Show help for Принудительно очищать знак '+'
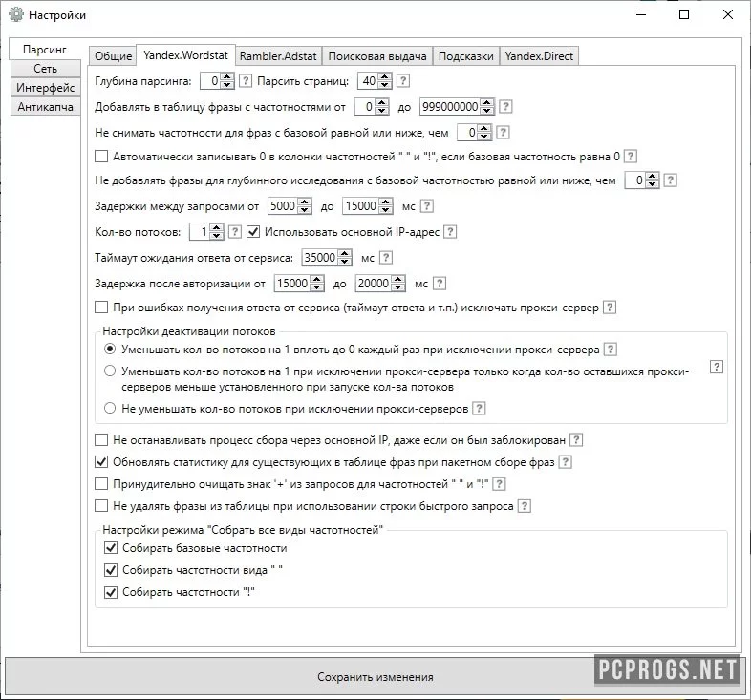Viewport: 751px width, 700px height. pos(499,484)
